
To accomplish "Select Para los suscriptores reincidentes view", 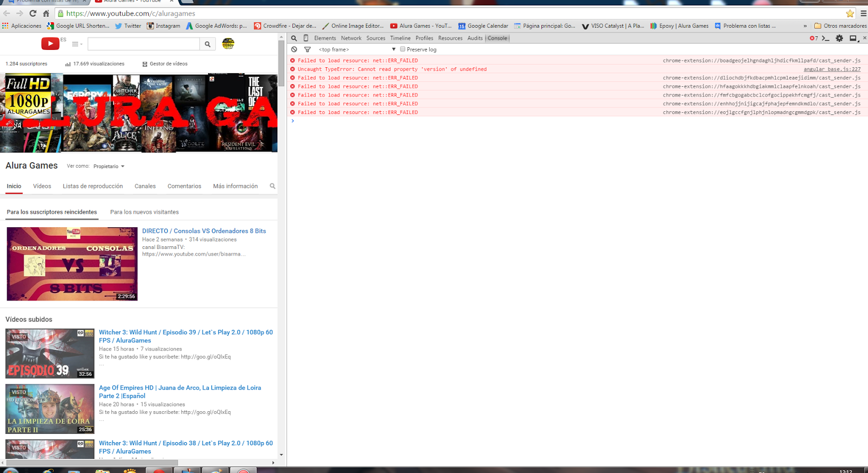I will point(52,212).
